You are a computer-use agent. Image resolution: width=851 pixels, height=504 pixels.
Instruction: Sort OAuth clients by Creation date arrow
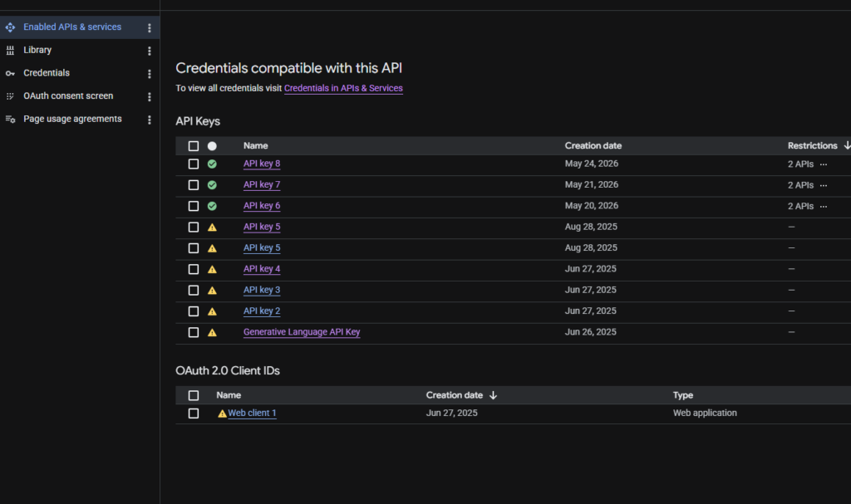pyautogui.click(x=493, y=395)
